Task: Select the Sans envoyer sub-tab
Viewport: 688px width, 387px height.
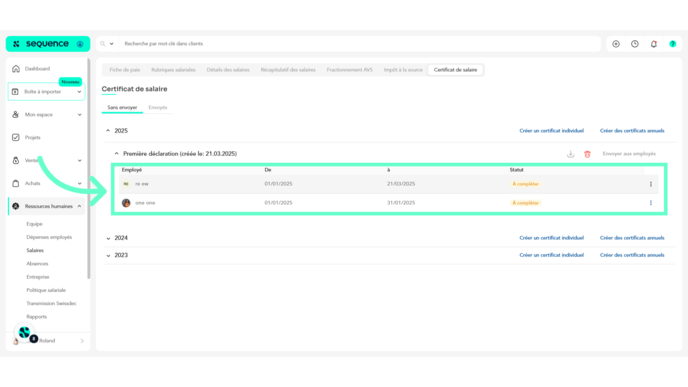Action: 122,108
